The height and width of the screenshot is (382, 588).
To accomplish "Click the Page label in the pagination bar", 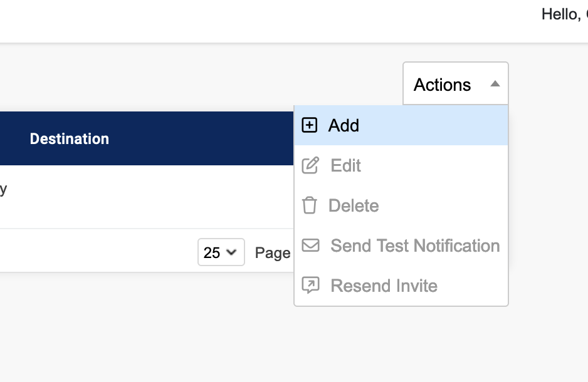I will (x=273, y=253).
